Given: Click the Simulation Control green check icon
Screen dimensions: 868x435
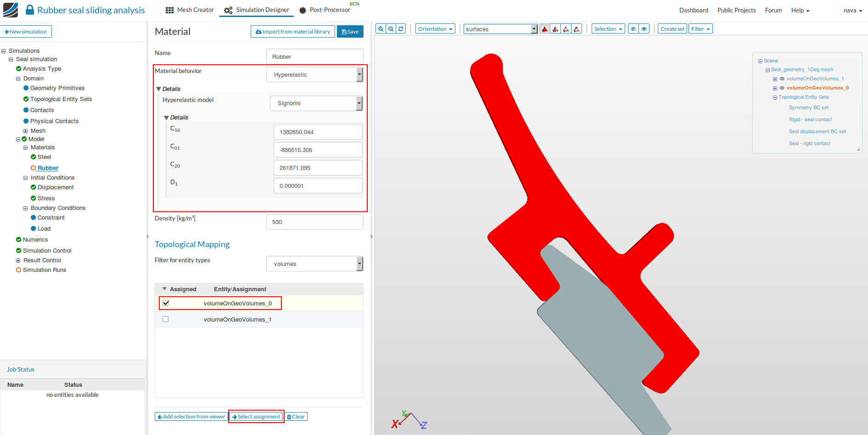Looking at the screenshot, I should pyautogui.click(x=19, y=251).
